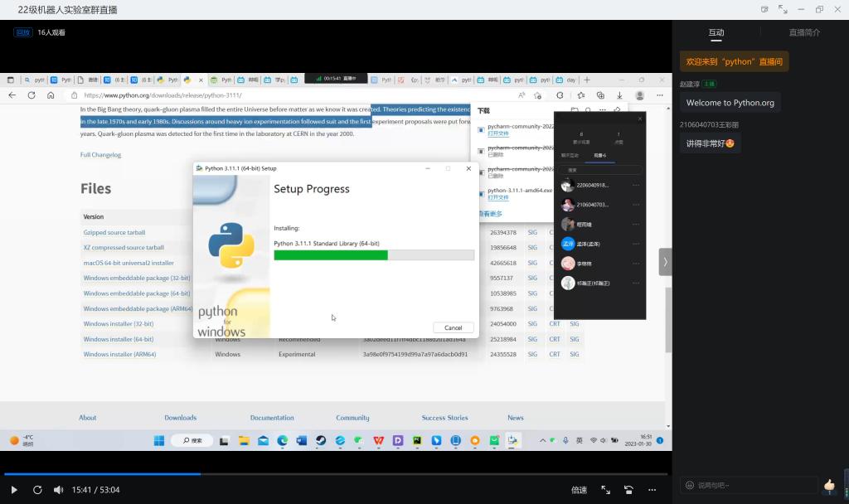849x504 pixels.
Task: Open the more options ellipsis in player bar
Action: tap(652, 490)
